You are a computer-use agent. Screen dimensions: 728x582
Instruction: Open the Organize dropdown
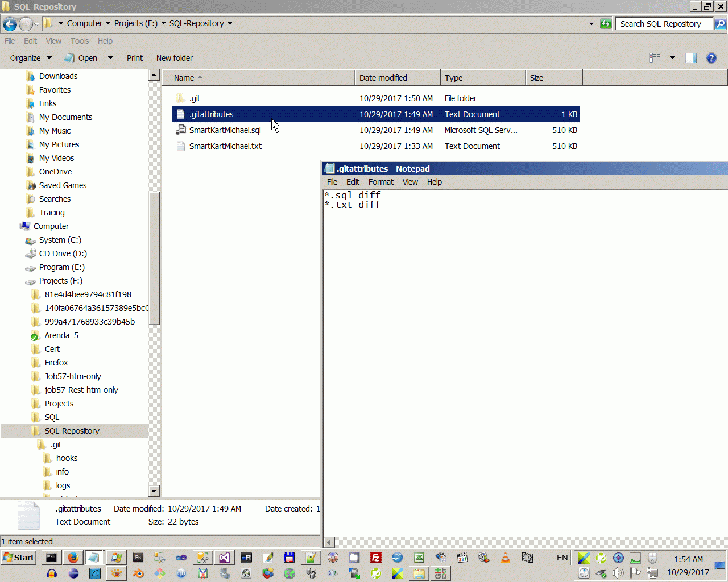[x=31, y=58]
